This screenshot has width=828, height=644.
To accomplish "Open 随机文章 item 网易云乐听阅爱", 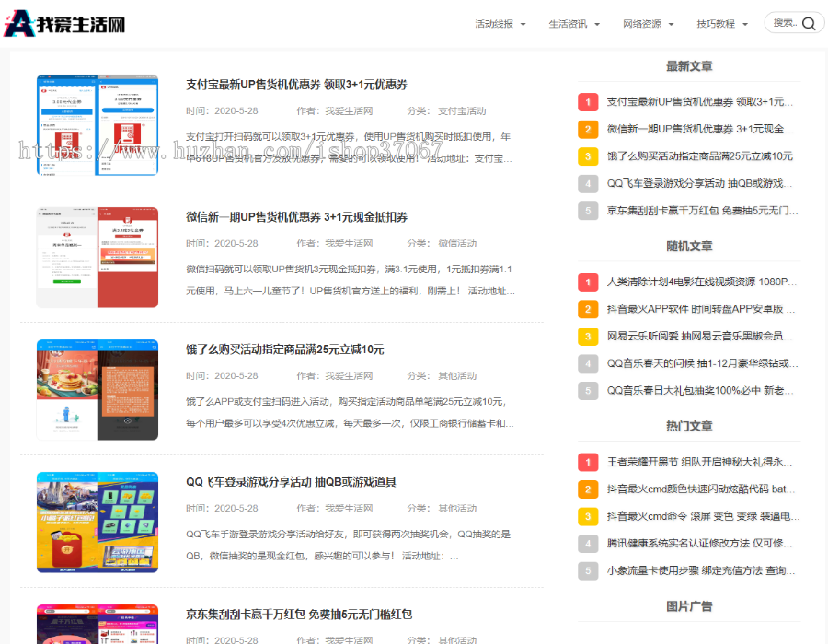I will point(700,336).
